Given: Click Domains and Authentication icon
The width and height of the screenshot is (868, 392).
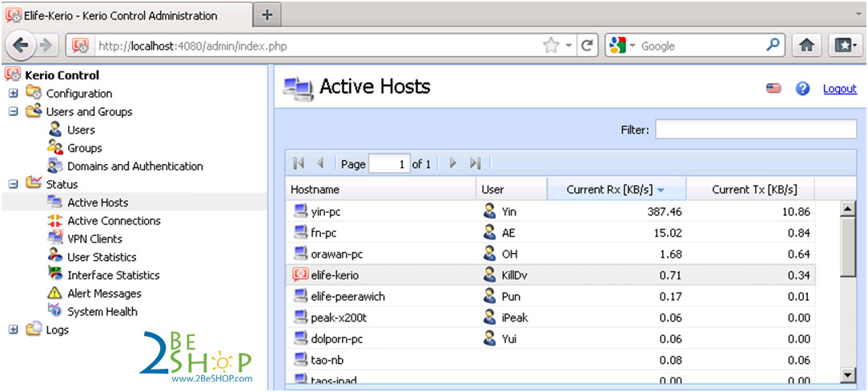Looking at the screenshot, I should click(54, 166).
